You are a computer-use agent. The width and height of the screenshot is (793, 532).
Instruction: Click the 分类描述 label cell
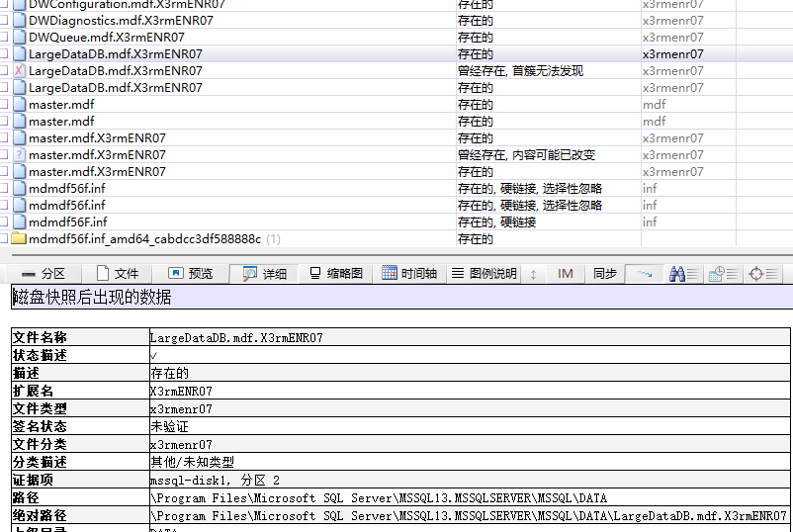coord(80,462)
